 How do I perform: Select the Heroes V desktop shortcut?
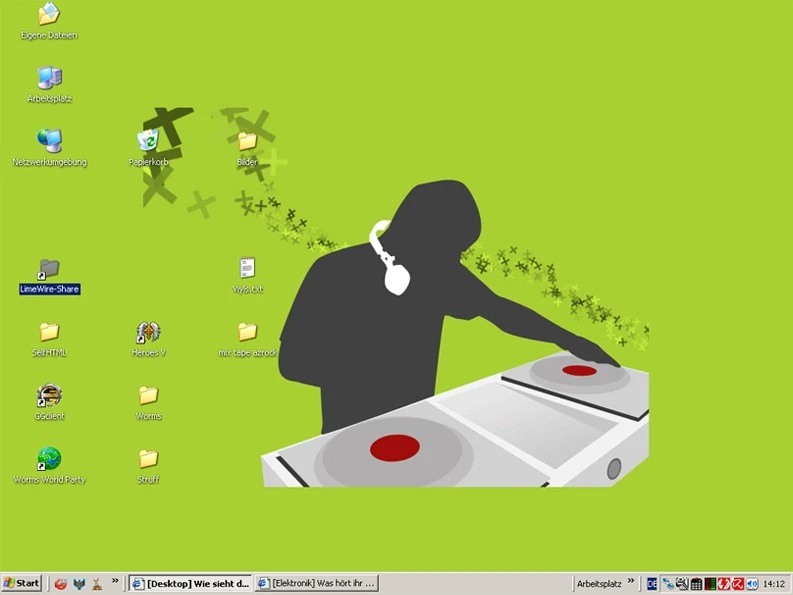(148, 333)
